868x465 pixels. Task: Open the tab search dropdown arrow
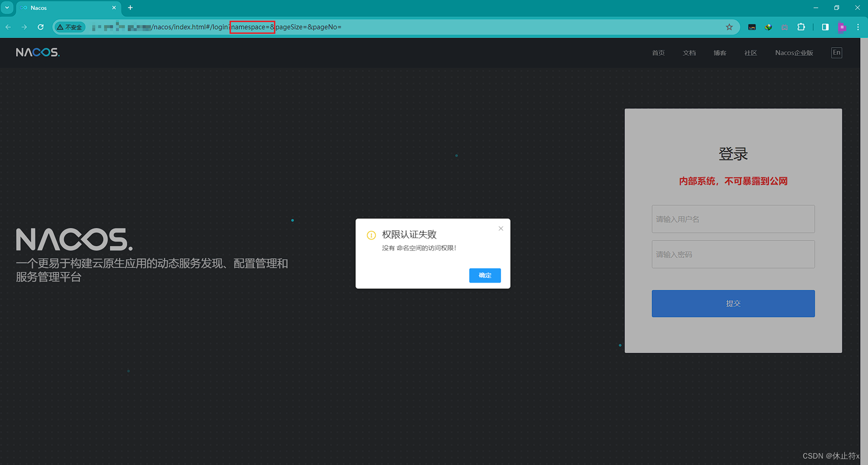7,8
